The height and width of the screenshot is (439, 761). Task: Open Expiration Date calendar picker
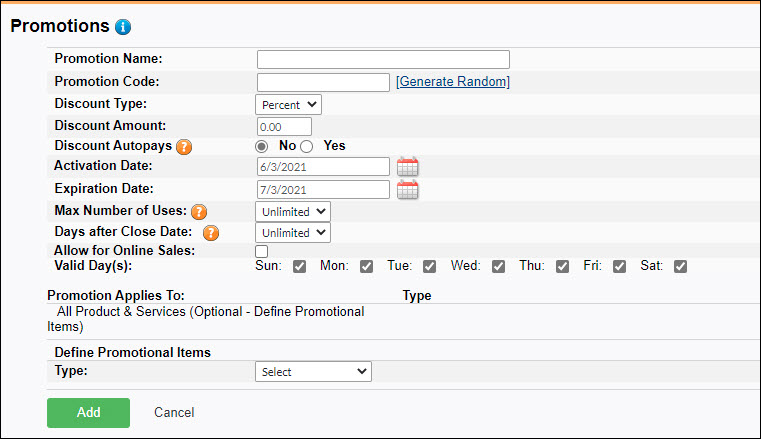[407, 190]
